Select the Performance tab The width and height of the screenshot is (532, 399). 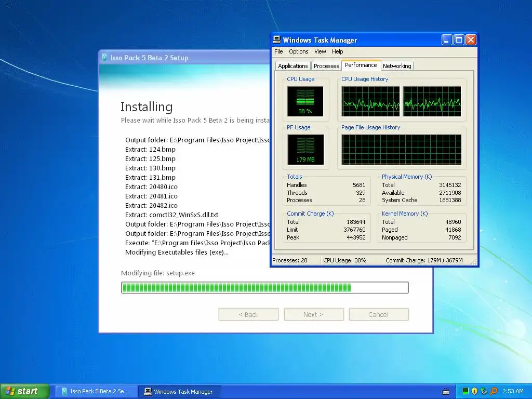(361, 65)
